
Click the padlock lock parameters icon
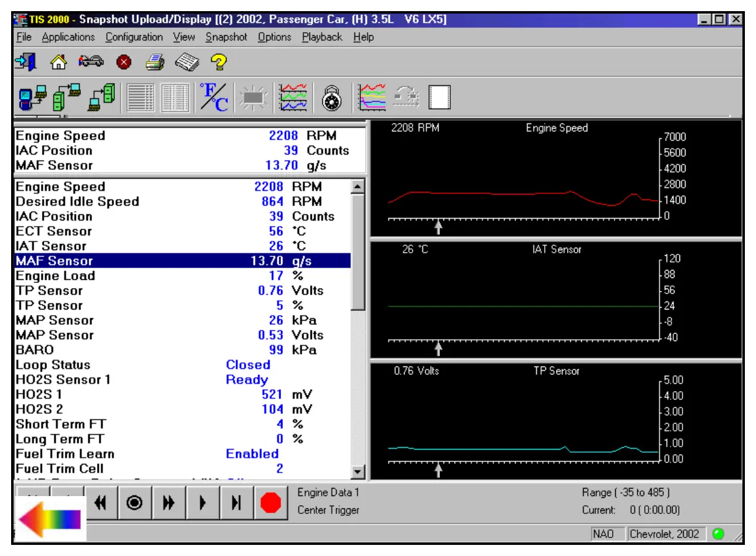tap(332, 98)
